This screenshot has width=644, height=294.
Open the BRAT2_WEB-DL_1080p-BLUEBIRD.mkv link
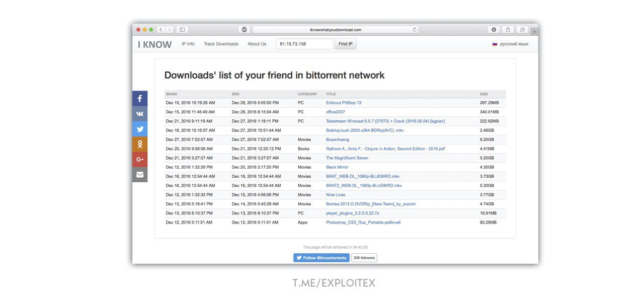364,185
